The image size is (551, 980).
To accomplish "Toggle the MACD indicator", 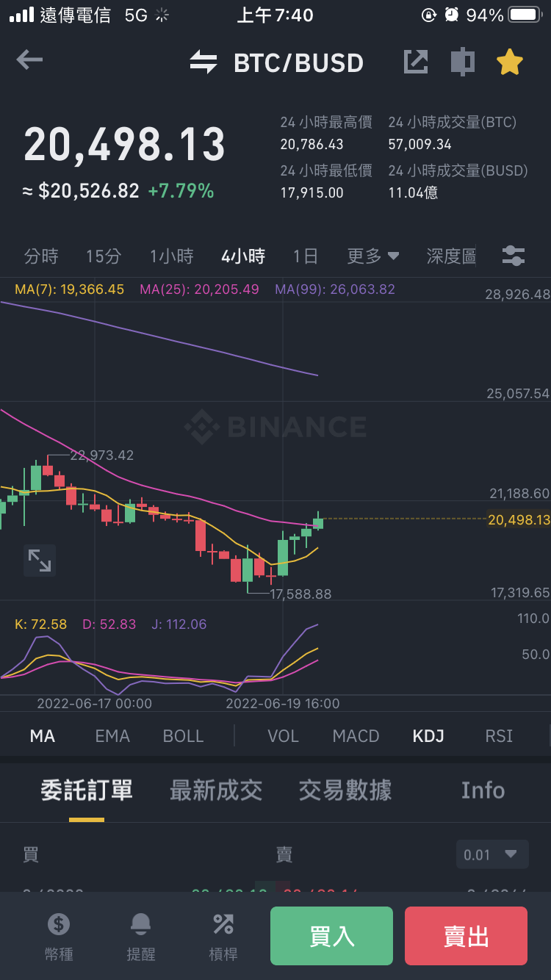I will click(356, 736).
